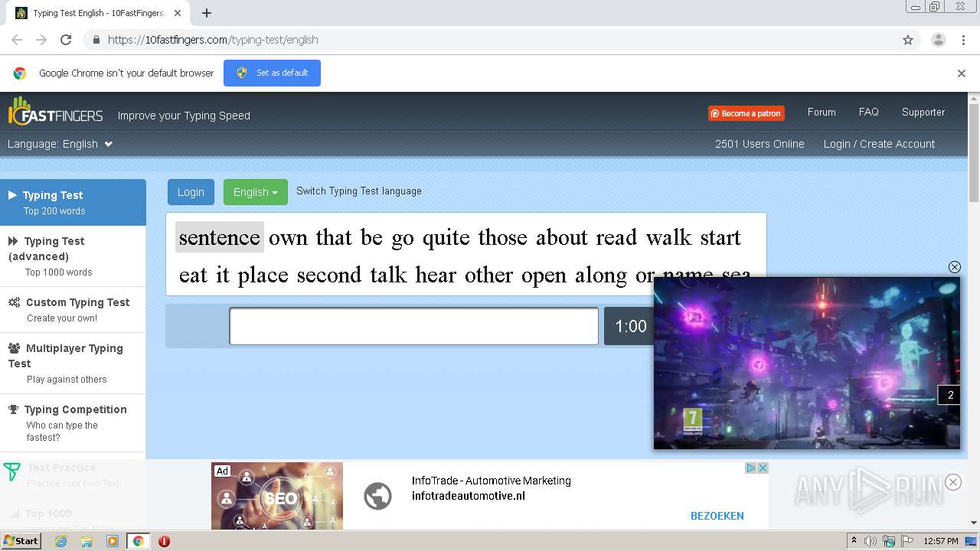Screen dimensions: 980x551
Task: Open the Supporter link
Action: [923, 112]
